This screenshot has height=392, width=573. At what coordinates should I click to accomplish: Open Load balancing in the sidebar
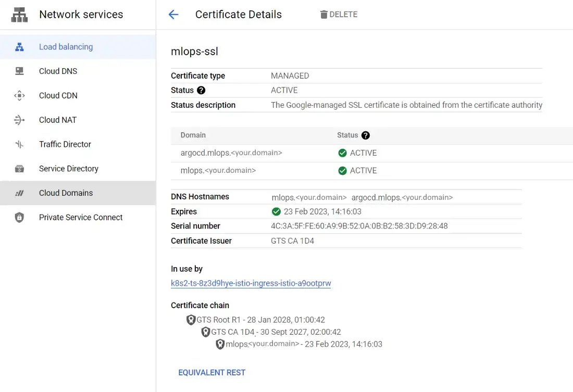66,47
